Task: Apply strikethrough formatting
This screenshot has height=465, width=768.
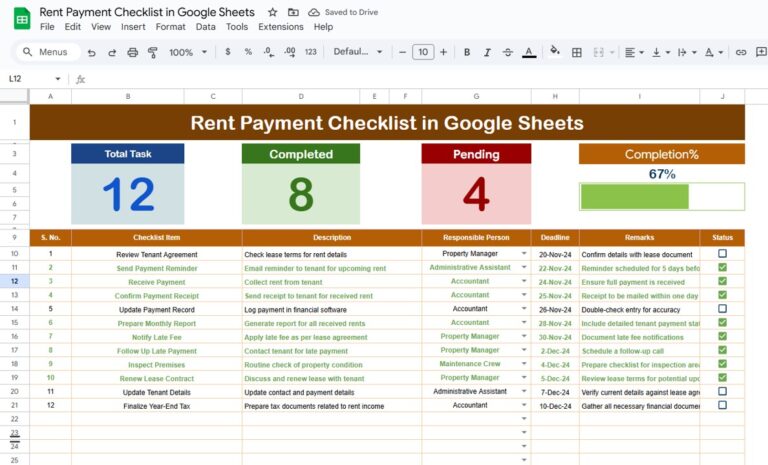Action: click(508, 52)
